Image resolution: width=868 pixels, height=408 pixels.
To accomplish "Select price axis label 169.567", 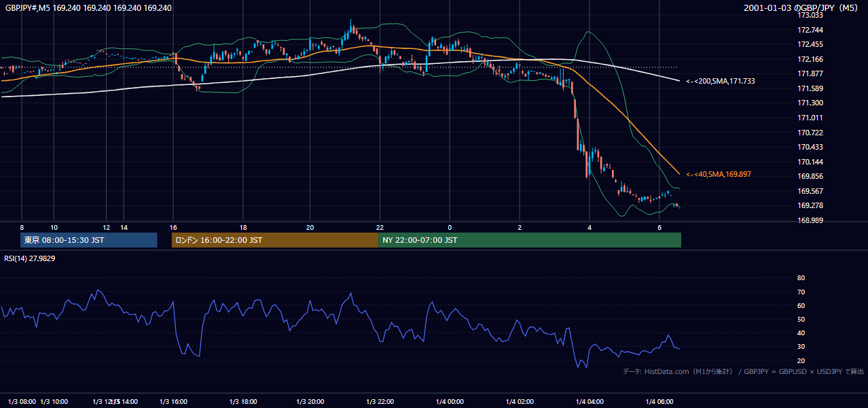I will [809, 191].
